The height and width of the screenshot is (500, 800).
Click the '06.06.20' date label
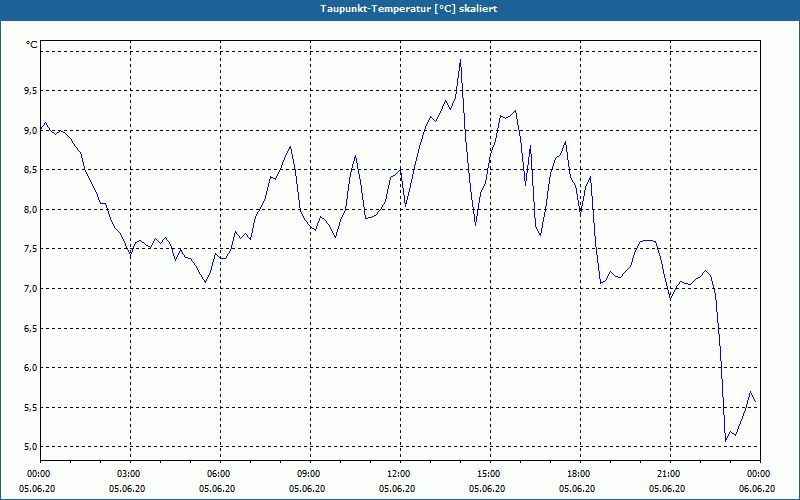(757, 489)
